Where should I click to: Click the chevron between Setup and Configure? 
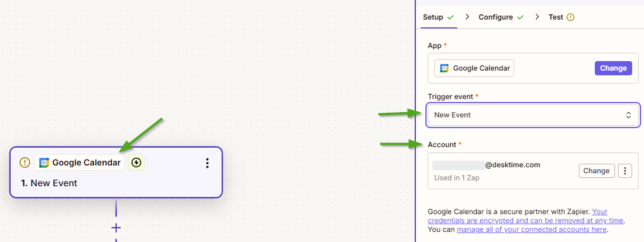coord(467,17)
